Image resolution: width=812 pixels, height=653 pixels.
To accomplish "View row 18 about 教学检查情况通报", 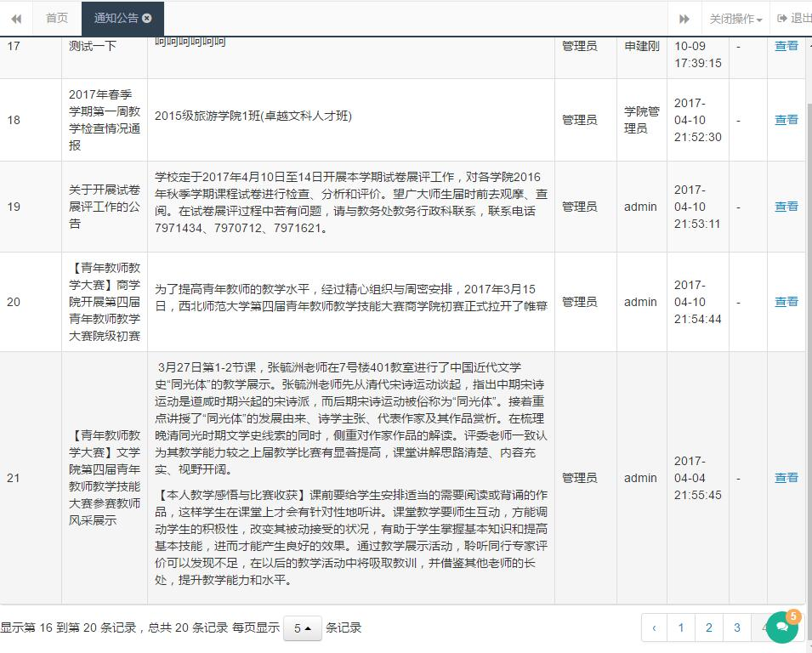I will (x=786, y=120).
